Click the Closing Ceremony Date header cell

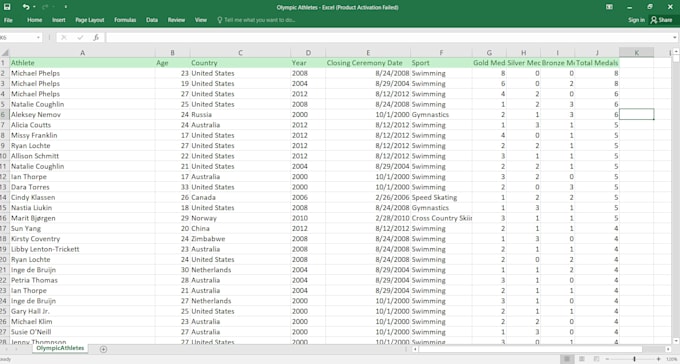click(368, 63)
